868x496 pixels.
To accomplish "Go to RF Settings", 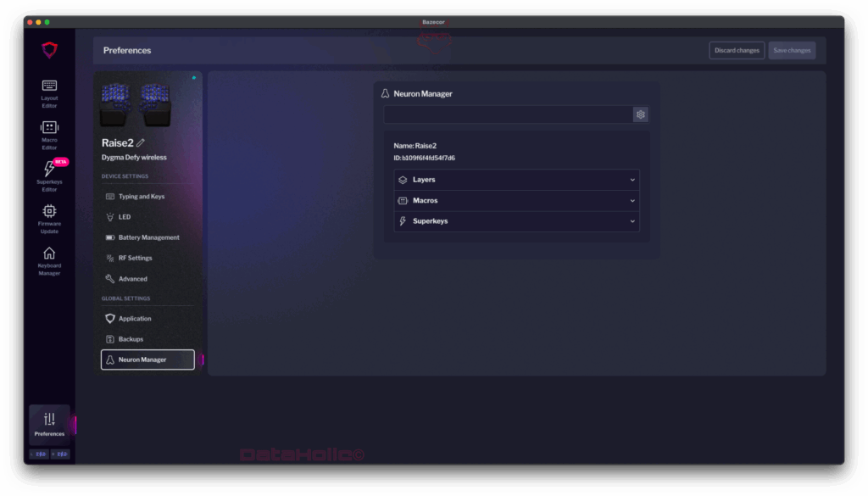I will pyautogui.click(x=135, y=258).
